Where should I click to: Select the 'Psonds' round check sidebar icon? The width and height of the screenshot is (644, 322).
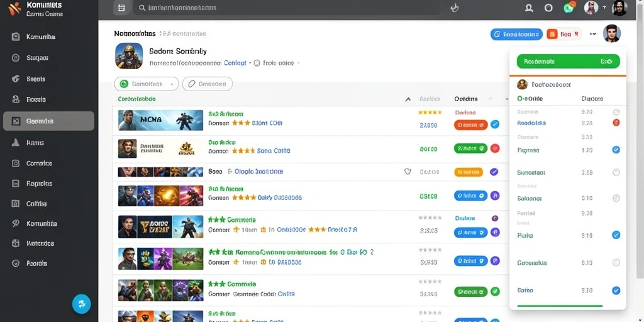tap(16, 264)
